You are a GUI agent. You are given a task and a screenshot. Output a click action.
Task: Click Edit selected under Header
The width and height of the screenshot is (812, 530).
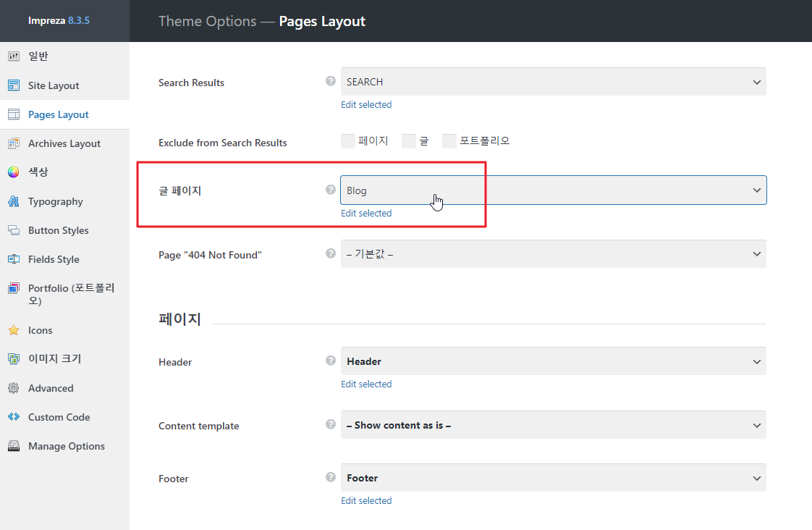point(366,384)
